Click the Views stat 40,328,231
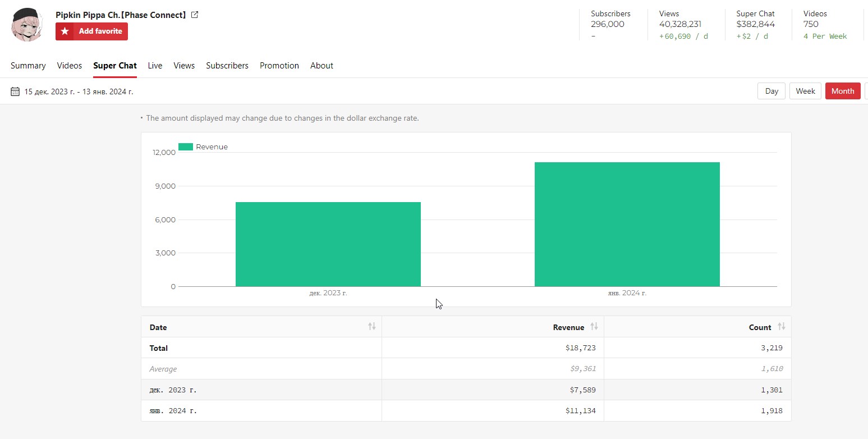 point(680,24)
